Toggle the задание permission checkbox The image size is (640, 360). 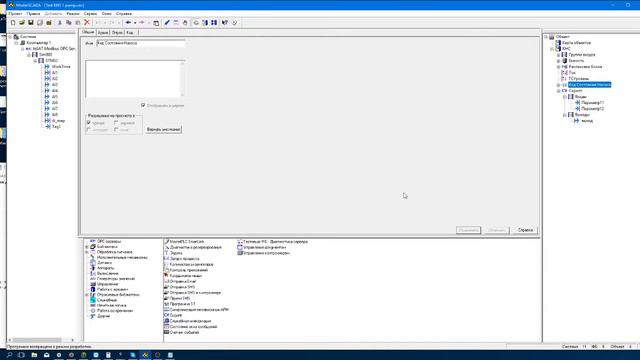coord(116,122)
